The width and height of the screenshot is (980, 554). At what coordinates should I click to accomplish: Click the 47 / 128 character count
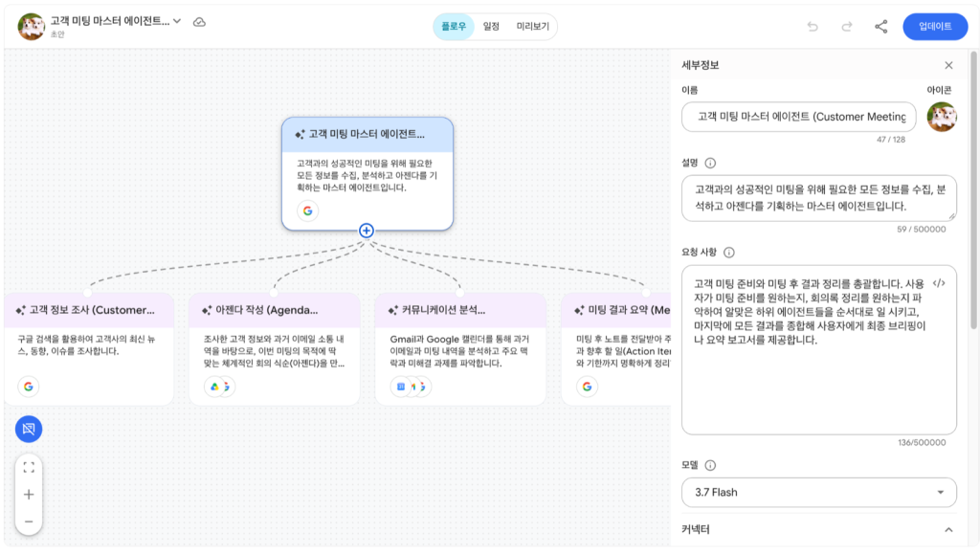coord(891,140)
